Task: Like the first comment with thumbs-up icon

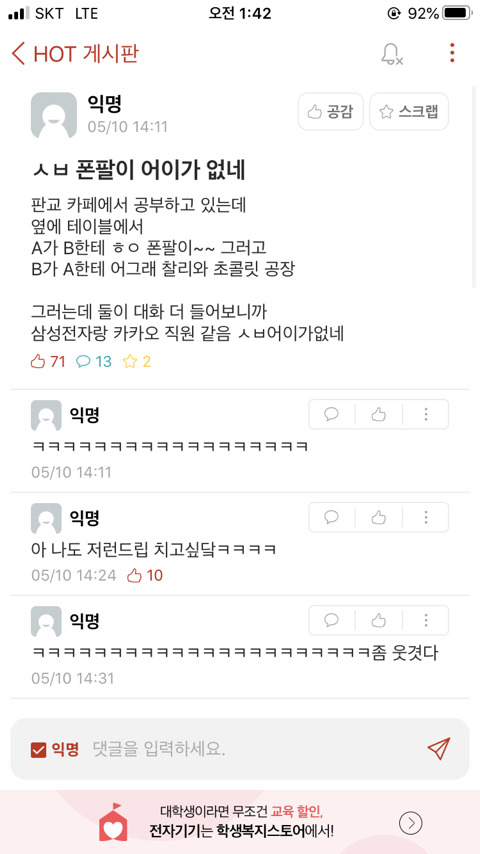Action: coord(379,414)
